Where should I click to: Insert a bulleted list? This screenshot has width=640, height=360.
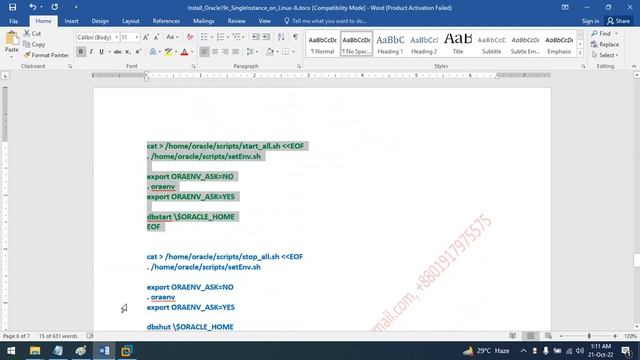point(204,37)
